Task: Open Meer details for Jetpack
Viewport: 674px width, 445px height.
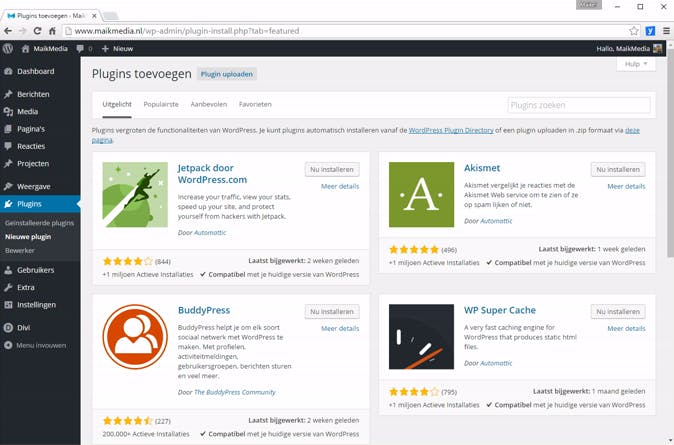Action: (x=340, y=186)
